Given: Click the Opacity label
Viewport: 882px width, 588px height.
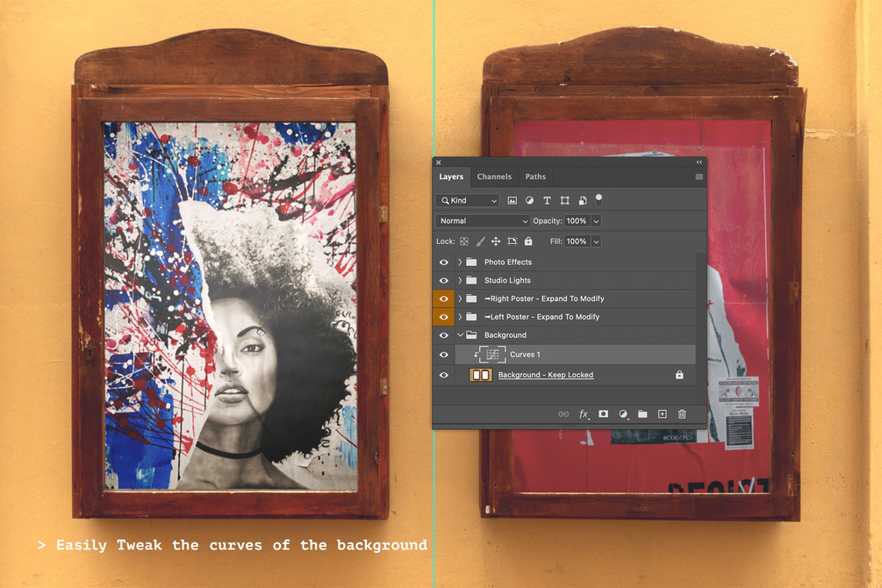Looking at the screenshot, I should coord(548,221).
